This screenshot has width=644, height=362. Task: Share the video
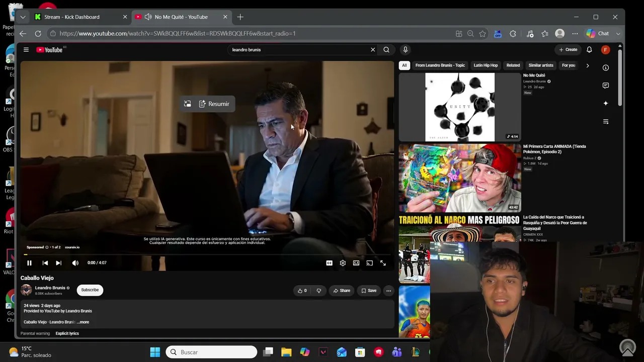tap(342, 291)
